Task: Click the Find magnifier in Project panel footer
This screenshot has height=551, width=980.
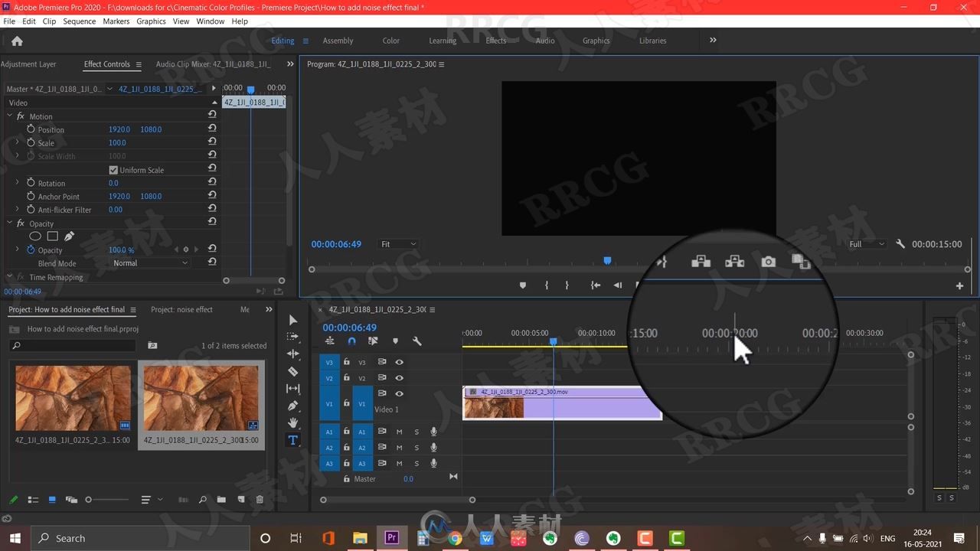Action: coord(203,500)
